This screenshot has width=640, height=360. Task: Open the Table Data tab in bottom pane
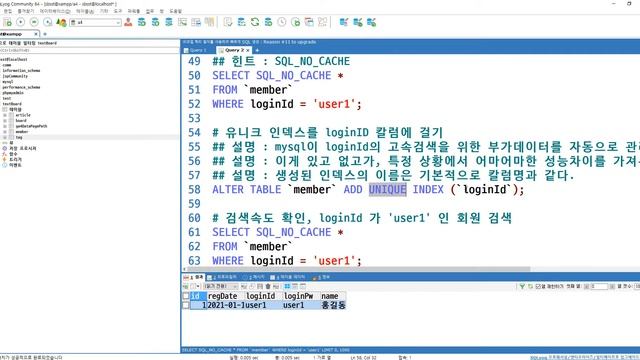pyautogui.click(x=288, y=277)
